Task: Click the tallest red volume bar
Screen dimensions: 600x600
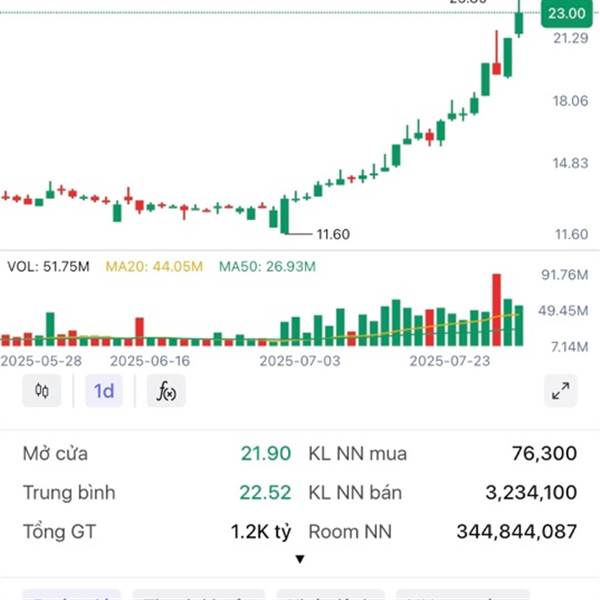Action: pyautogui.click(x=496, y=310)
